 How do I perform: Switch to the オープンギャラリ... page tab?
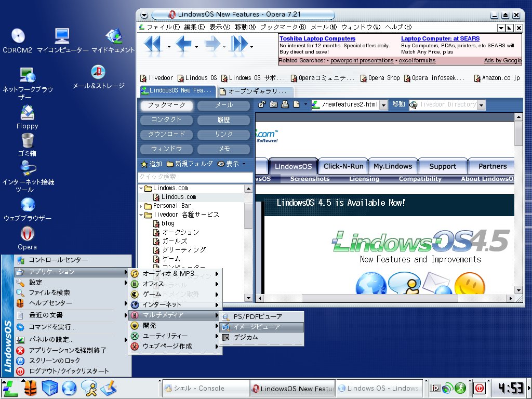255,91
